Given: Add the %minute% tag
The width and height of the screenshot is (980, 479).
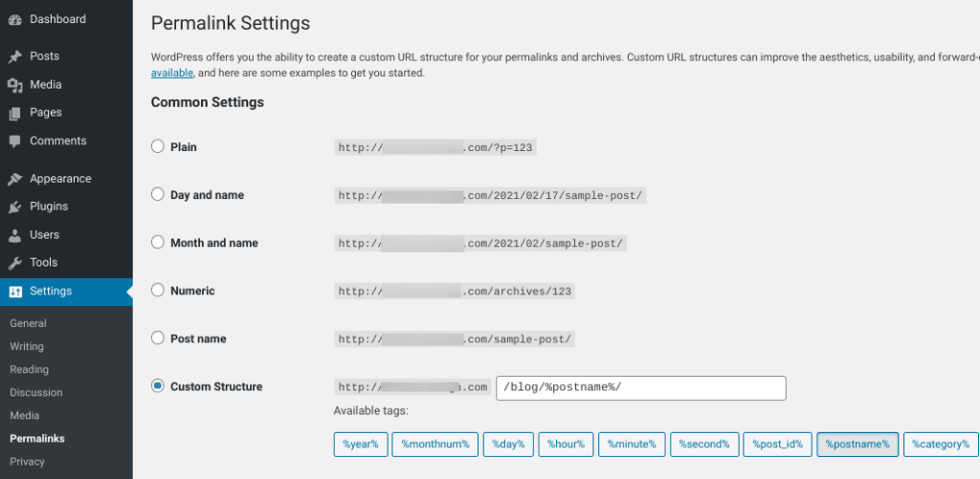Looking at the screenshot, I should click(632, 445).
